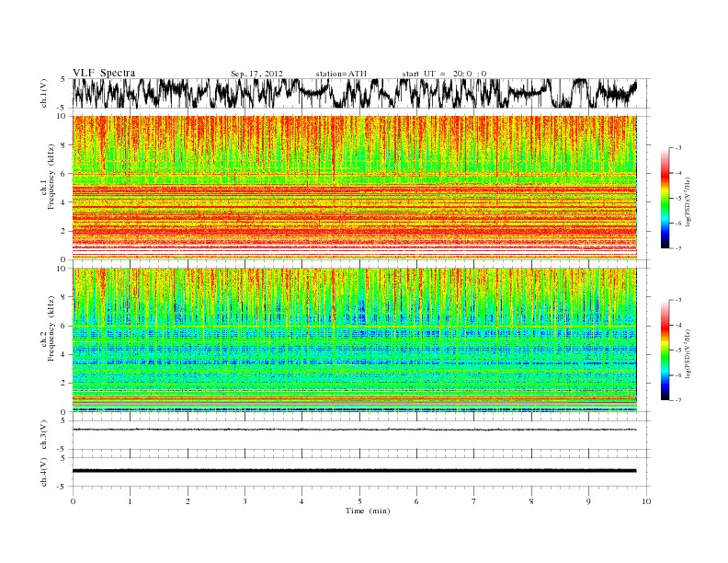Screen dimensions: 728x563
Task: Click the "6" tick on the Time axis
Action: tap(416, 501)
